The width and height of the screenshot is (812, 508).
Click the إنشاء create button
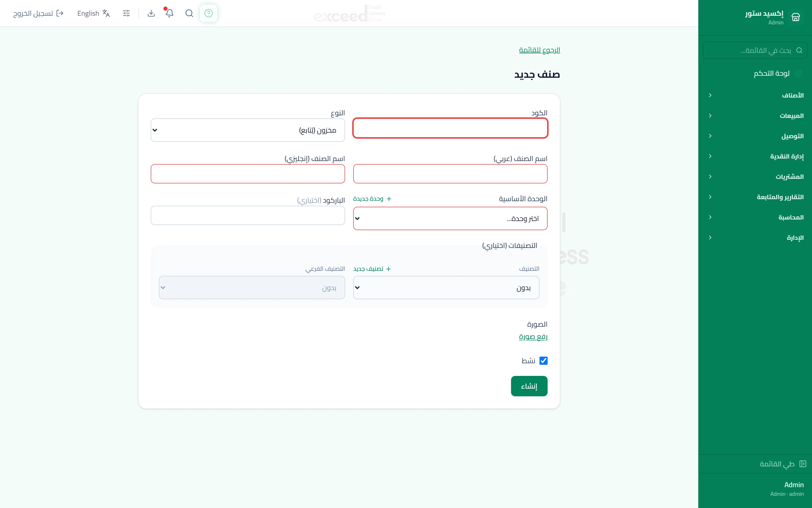click(x=529, y=386)
